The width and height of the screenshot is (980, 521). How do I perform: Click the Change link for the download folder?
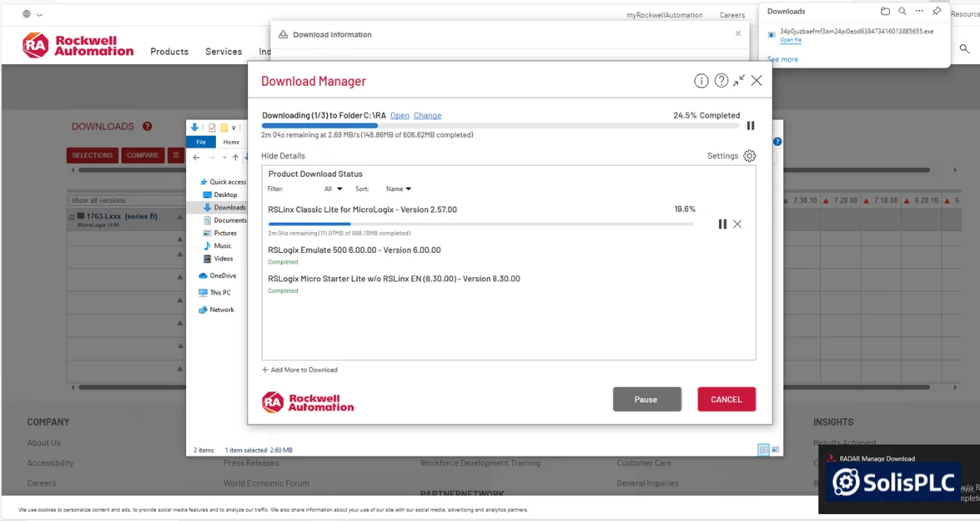point(427,115)
